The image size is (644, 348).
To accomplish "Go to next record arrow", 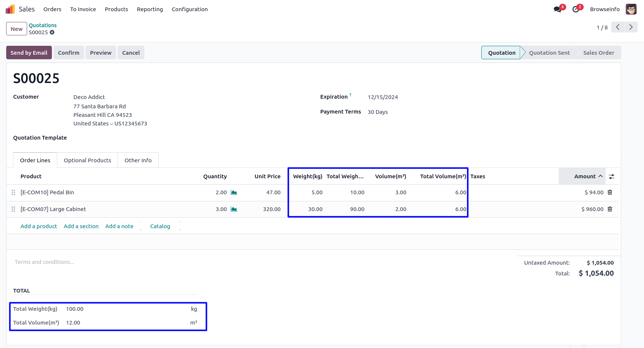I will pos(631,27).
